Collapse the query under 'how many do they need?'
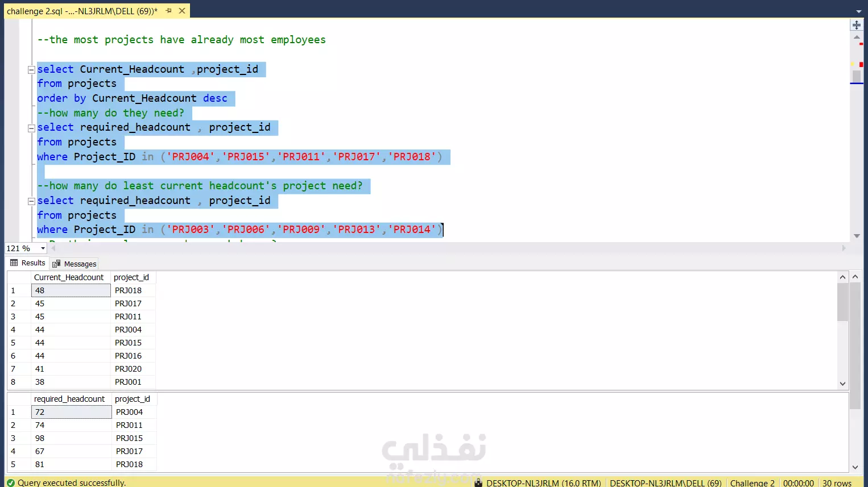 [31, 128]
